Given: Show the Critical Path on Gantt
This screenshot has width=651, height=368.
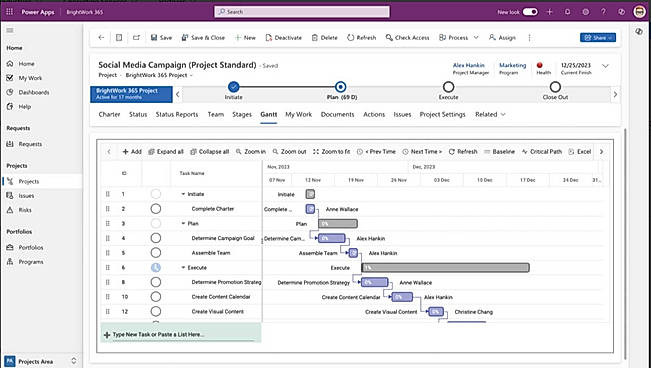Looking at the screenshot, I should pos(542,152).
